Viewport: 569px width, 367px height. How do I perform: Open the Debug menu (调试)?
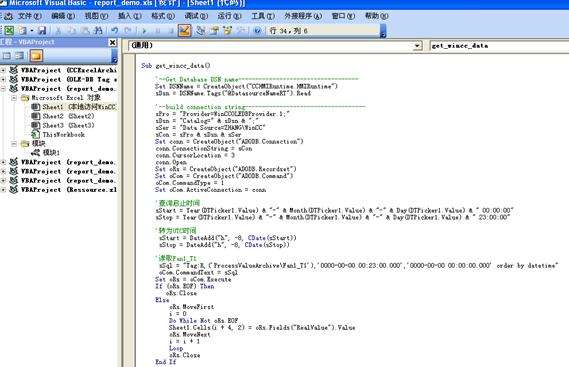click(x=196, y=16)
